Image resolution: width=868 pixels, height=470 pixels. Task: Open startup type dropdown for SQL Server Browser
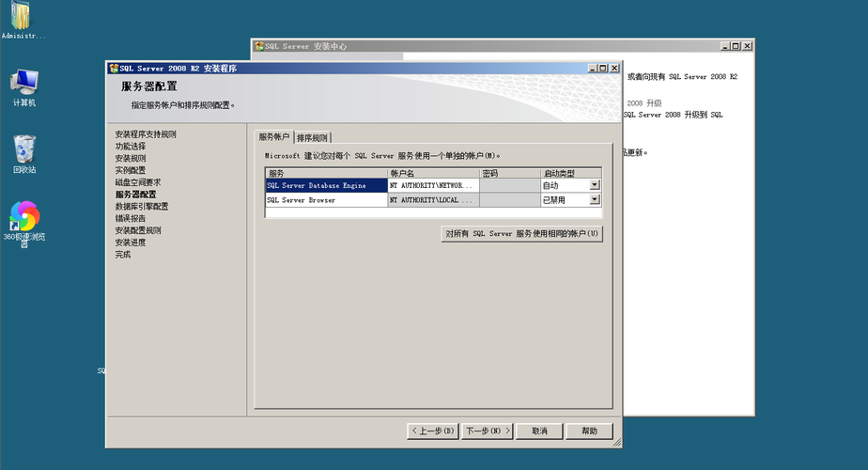pyautogui.click(x=595, y=199)
